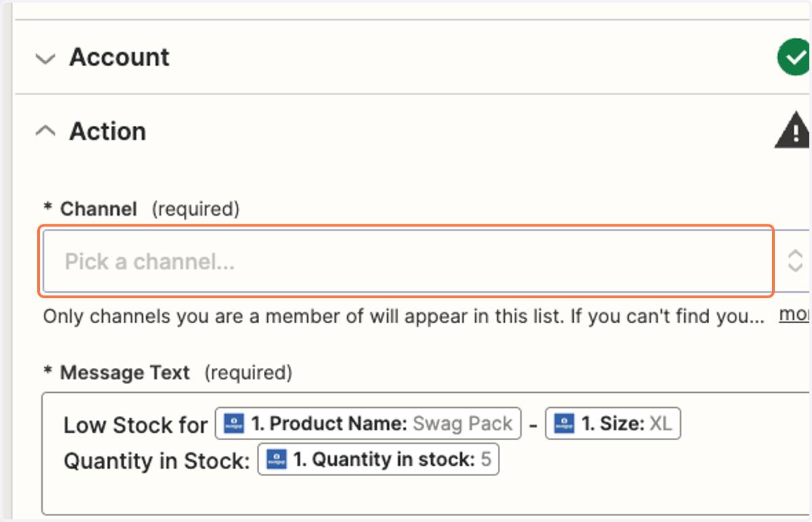The width and height of the screenshot is (812, 522).
Task: Select the Size: XL pill
Action: pyautogui.click(x=613, y=424)
